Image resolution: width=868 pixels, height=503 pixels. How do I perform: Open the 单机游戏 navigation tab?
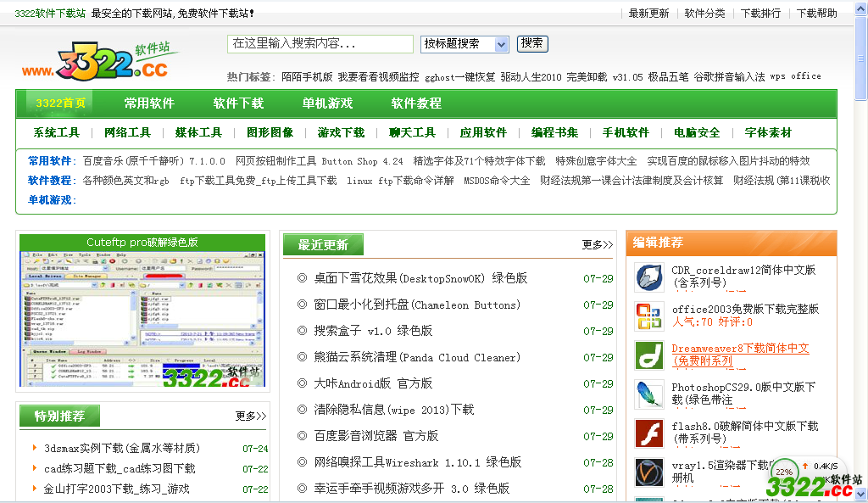click(x=328, y=103)
